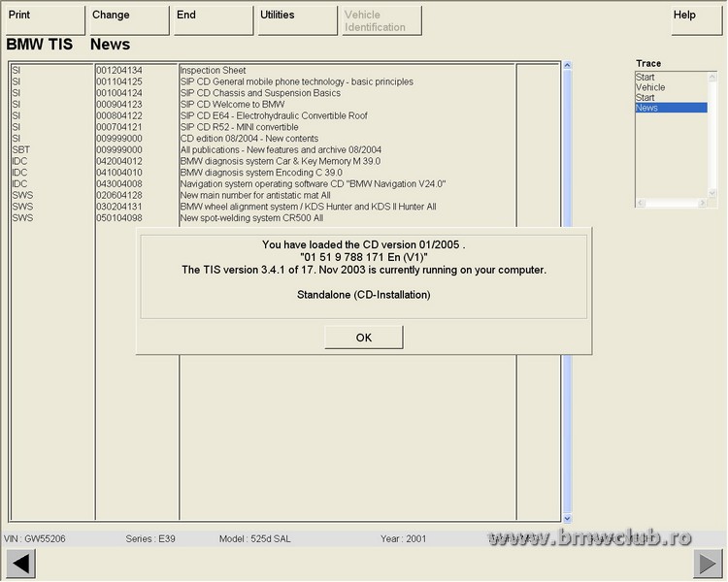Click the Series E39 status field

[x=150, y=539]
